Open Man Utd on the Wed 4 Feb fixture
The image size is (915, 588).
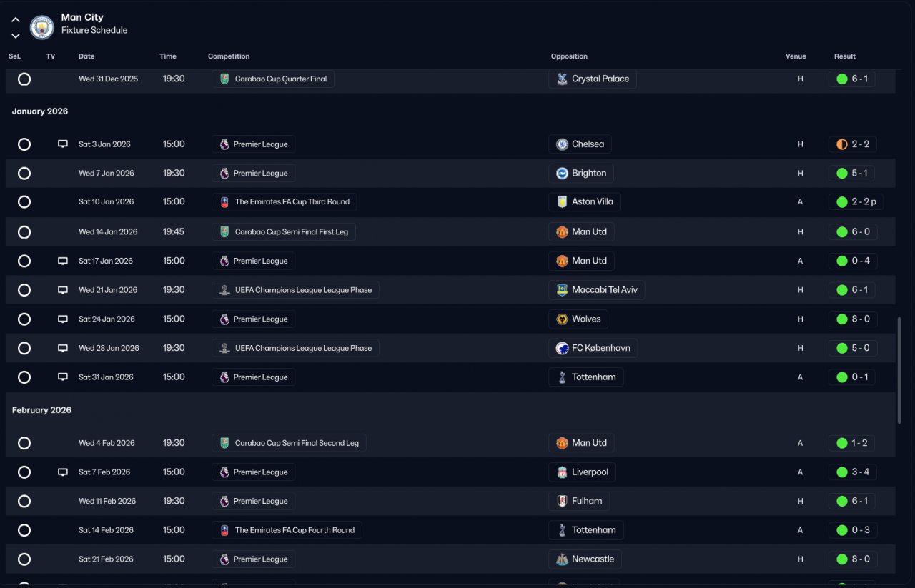(581, 443)
